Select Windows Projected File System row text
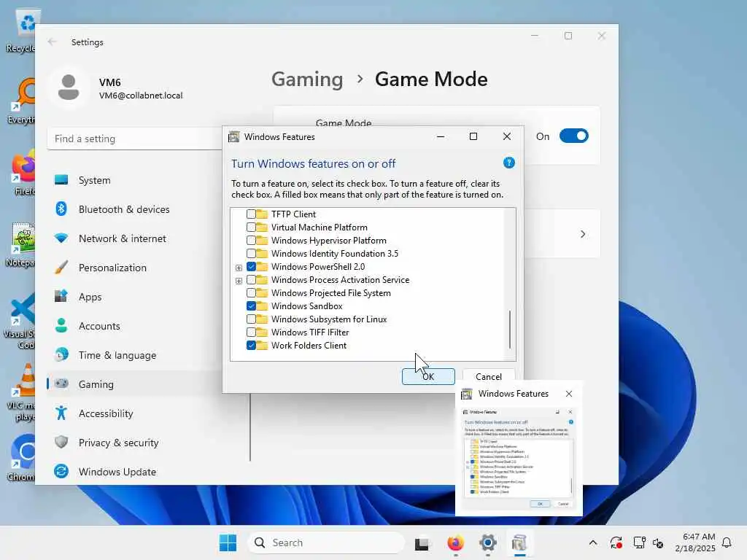The height and width of the screenshot is (560, 747). click(330, 293)
